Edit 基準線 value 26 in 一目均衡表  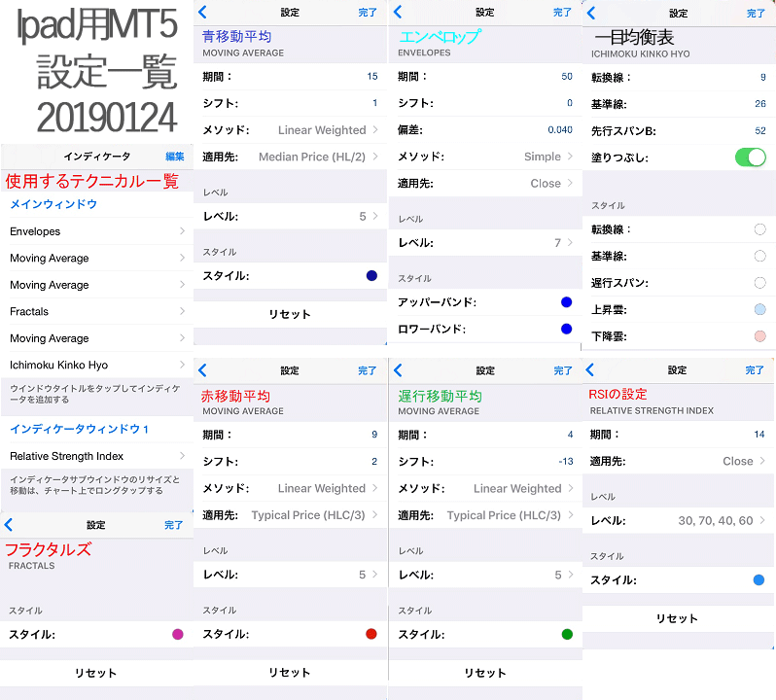pyautogui.click(x=760, y=104)
